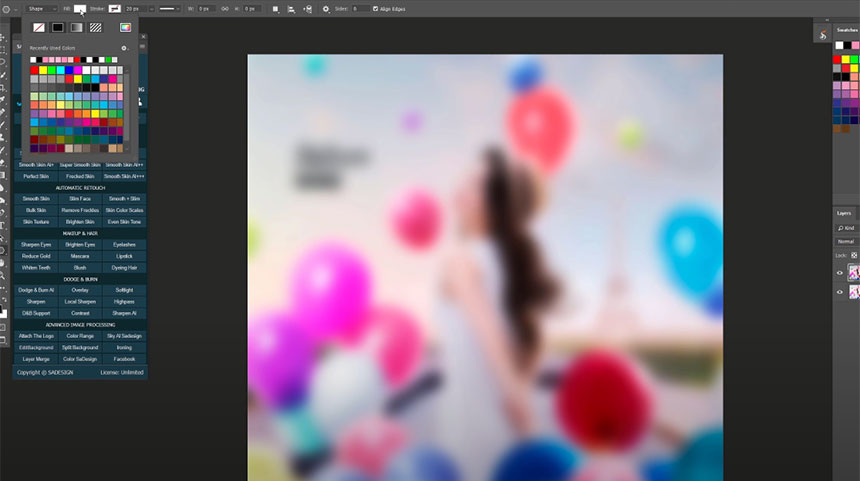Open the layer Kind filter dropdown
This screenshot has width=860, height=481.
pyautogui.click(x=847, y=228)
